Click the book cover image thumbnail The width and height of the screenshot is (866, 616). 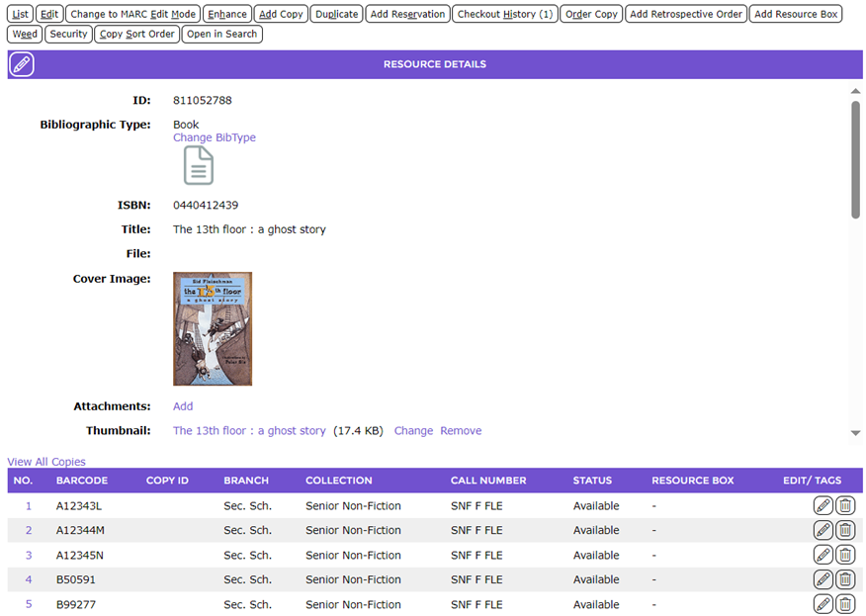pyautogui.click(x=213, y=328)
